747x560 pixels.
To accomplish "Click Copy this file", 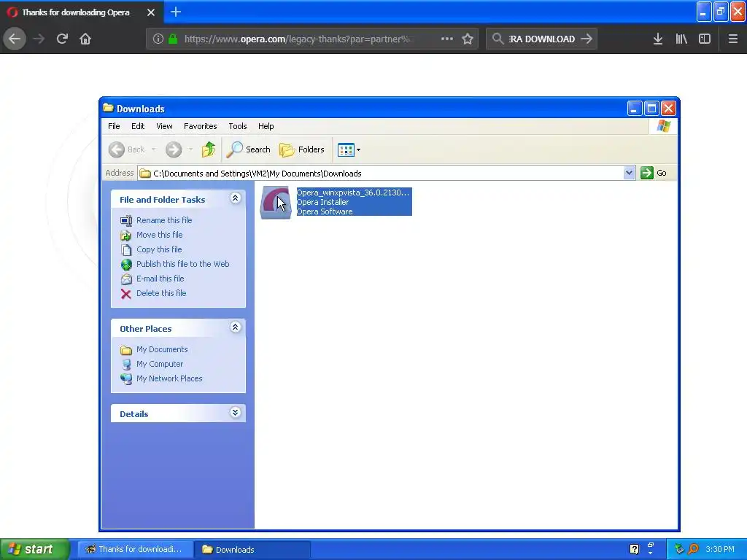I will pyautogui.click(x=159, y=249).
